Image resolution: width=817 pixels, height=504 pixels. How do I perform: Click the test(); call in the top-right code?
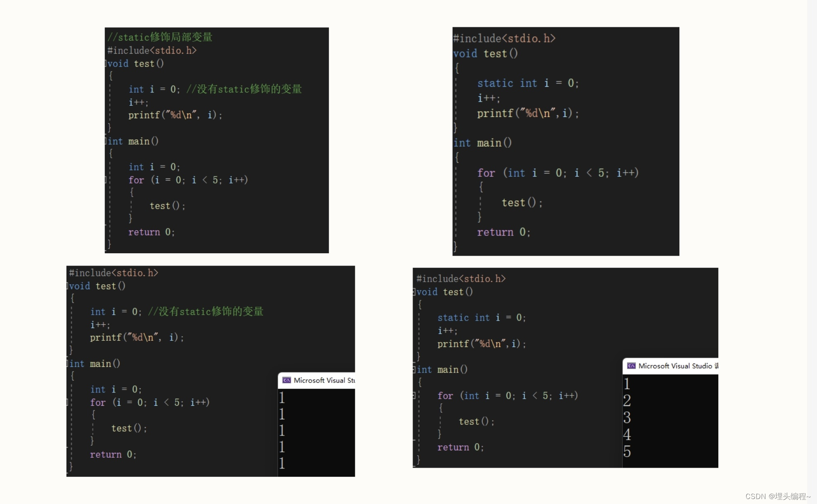coord(522,202)
